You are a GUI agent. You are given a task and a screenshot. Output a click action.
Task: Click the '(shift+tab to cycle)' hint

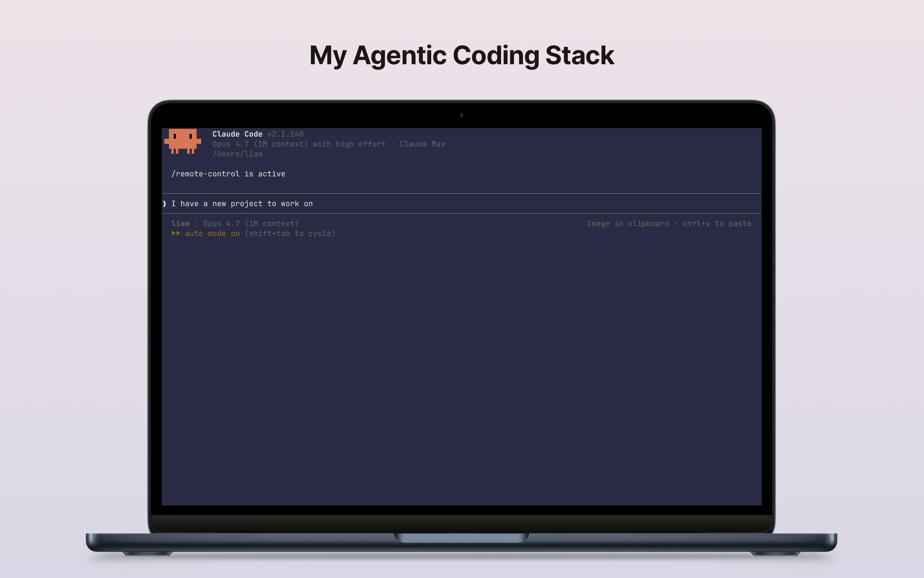pyautogui.click(x=290, y=233)
